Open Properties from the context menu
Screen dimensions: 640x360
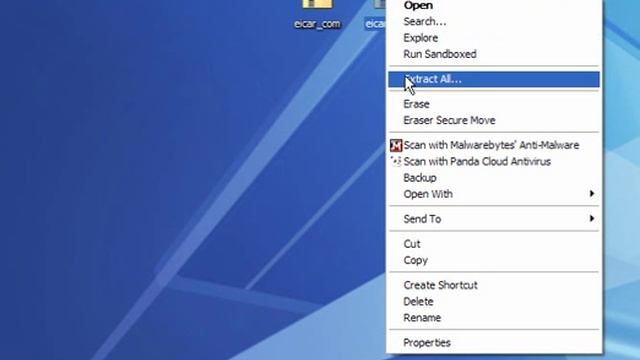tap(493, 343)
